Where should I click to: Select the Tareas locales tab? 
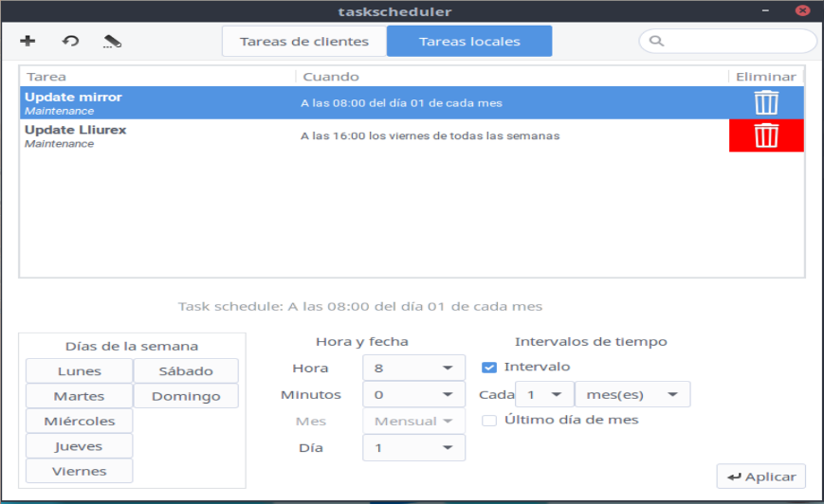click(x=468, y=42)
